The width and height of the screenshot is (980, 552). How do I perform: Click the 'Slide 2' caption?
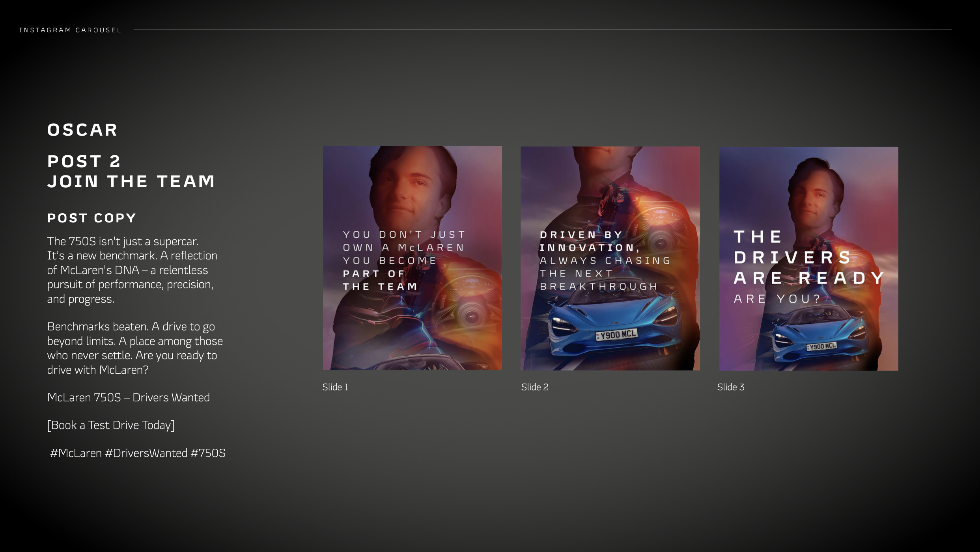click(x=535, y=387)
